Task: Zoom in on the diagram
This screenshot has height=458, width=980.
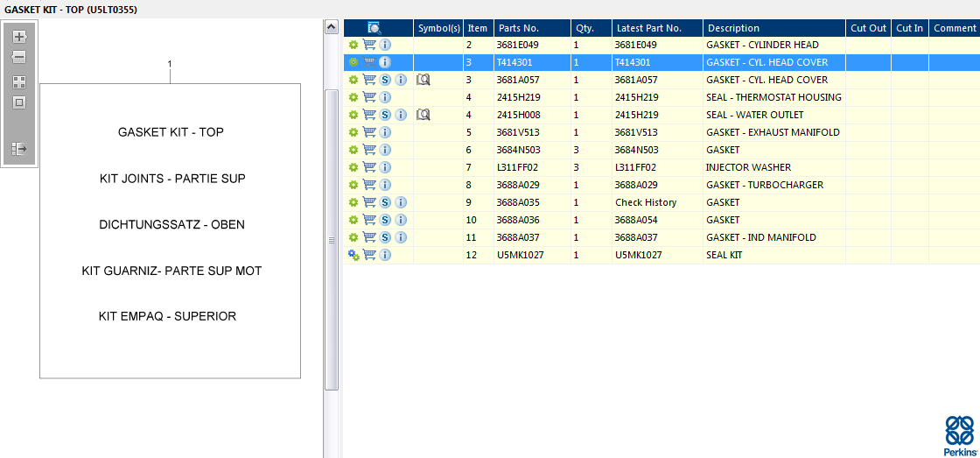Action: (x=19, y=37)
